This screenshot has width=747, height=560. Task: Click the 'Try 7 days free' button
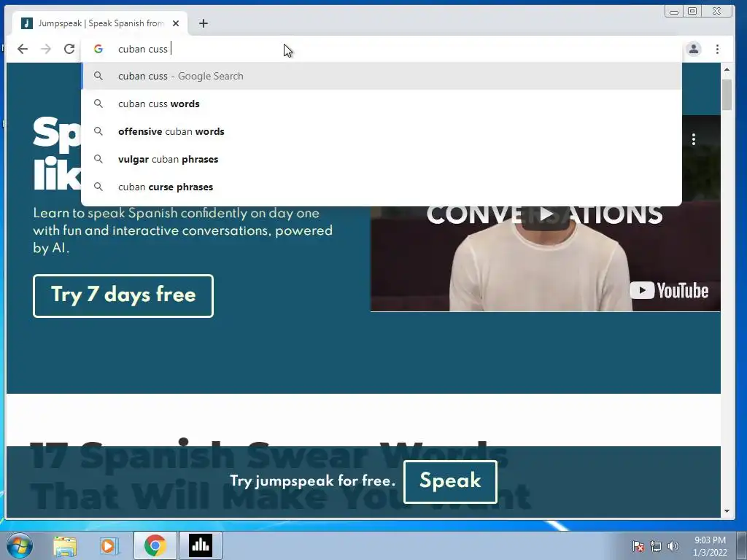123,296
